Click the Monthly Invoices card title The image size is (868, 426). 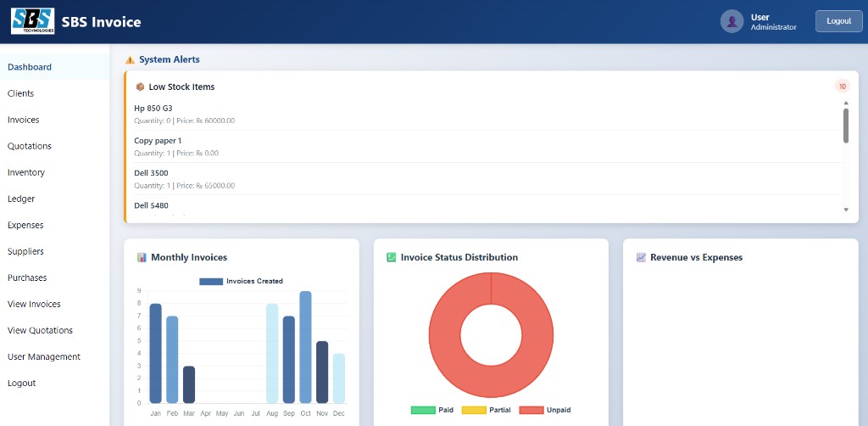coord(189,258)
